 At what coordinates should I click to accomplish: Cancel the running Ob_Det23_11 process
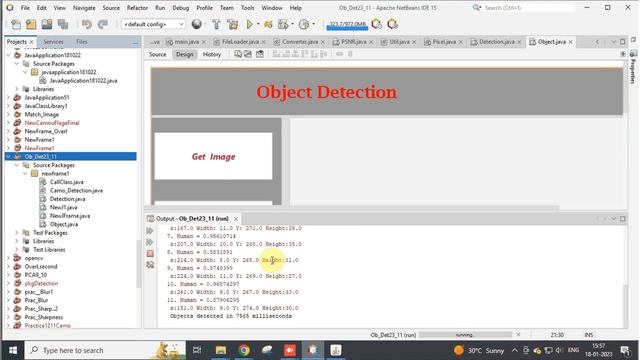click(518, 335)
